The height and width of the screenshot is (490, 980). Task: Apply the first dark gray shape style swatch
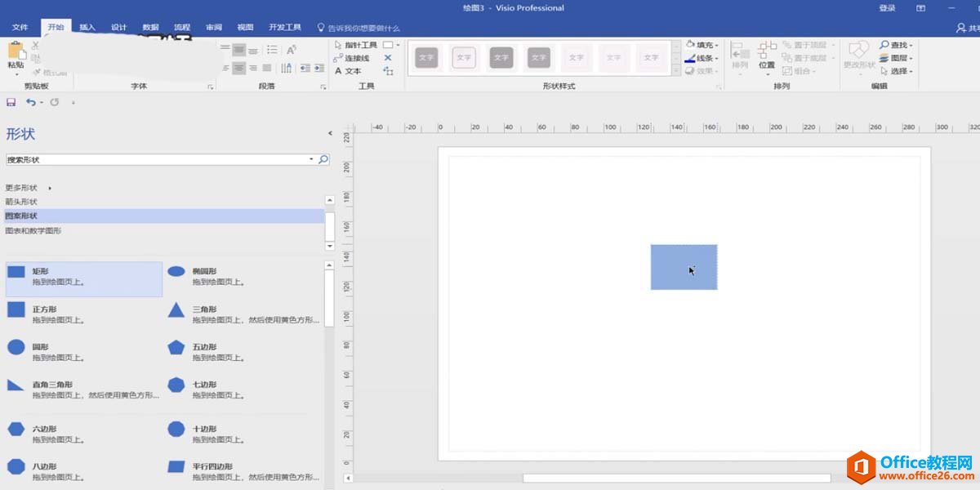[426, 58]
